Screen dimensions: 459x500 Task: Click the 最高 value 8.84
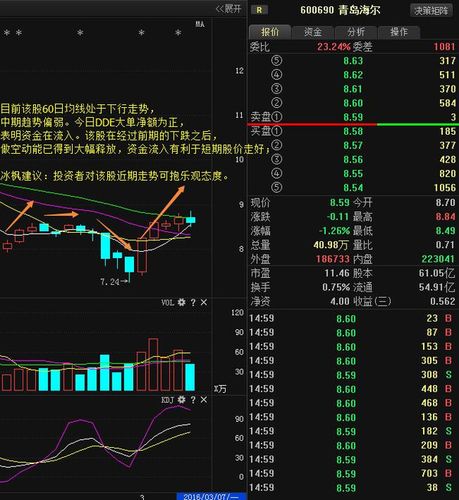[445, 217]
